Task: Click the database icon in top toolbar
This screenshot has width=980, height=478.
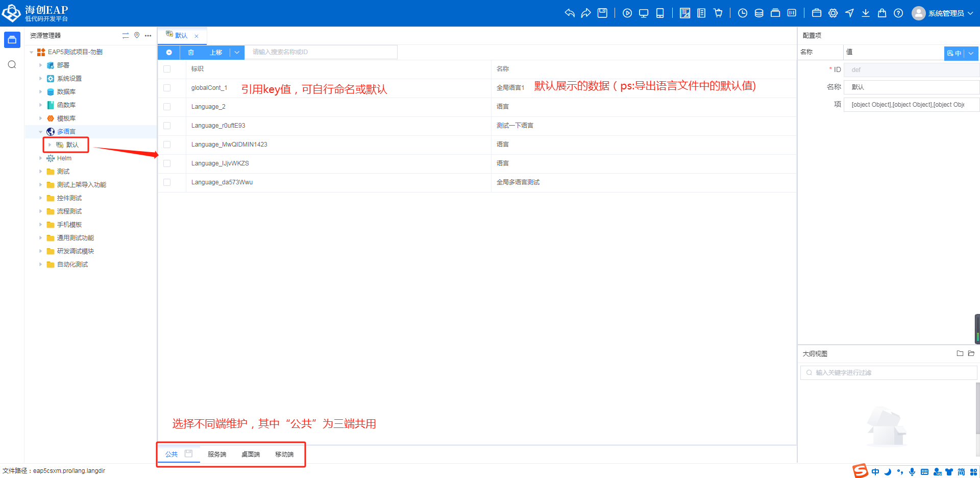Action: click(x=759, y=13)
